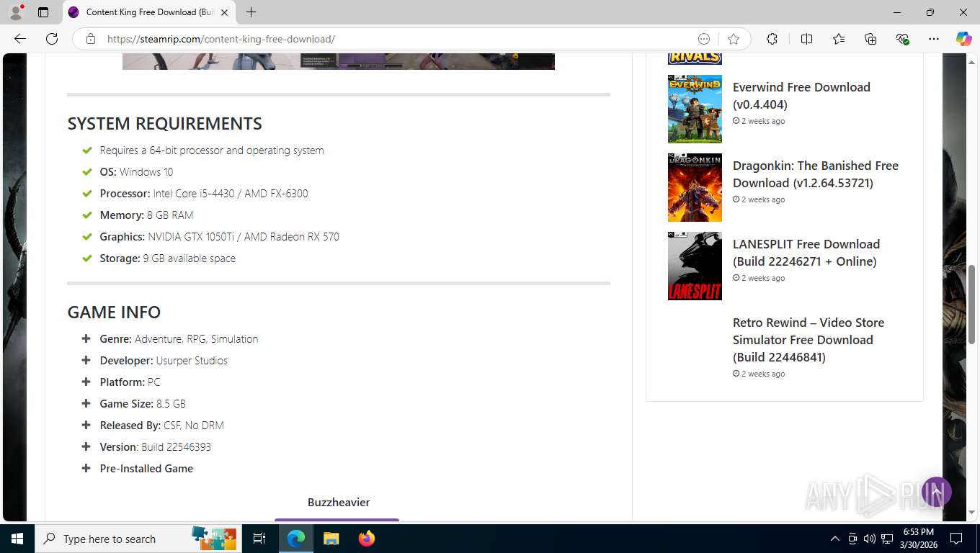Click the purple Buzzheavier download button
980x553 pixels.
click(x=337, y=520)
